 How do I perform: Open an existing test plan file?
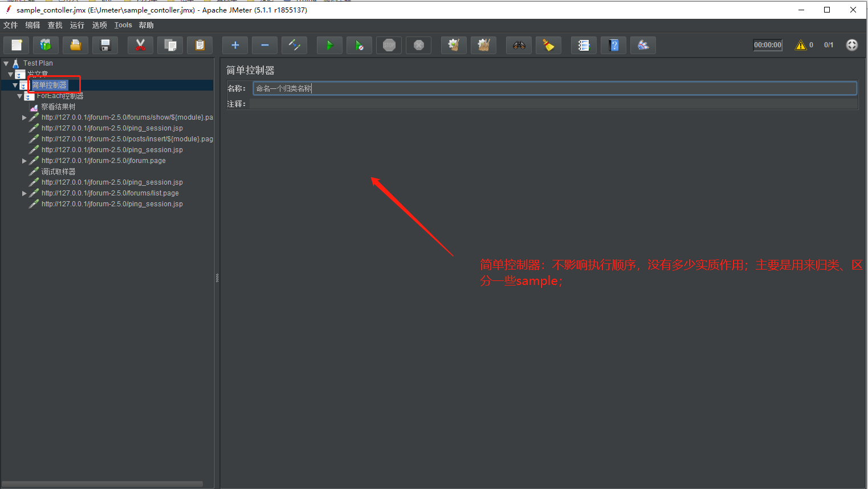point(75,45)
